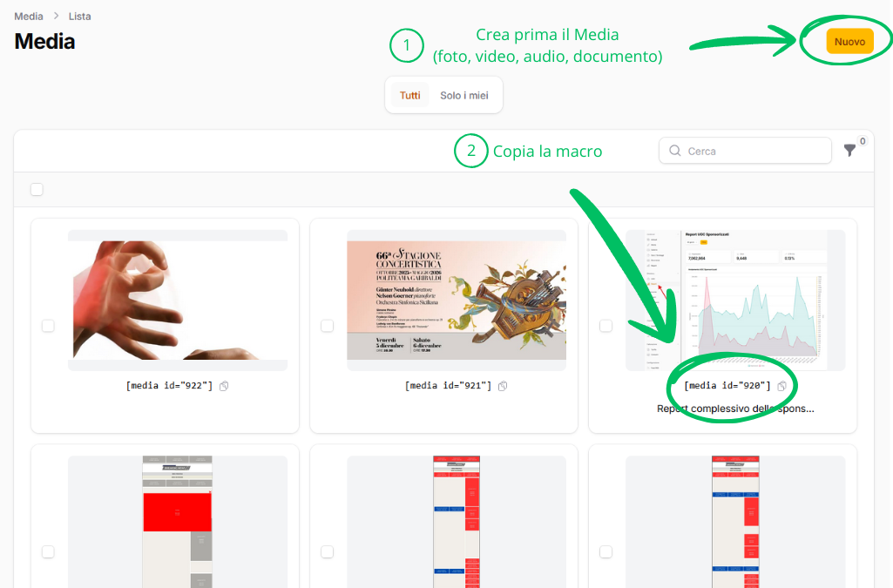Switch to the Tutti tab
The width and height of the screenshot is (893, 588).
(x=409, y=96)
